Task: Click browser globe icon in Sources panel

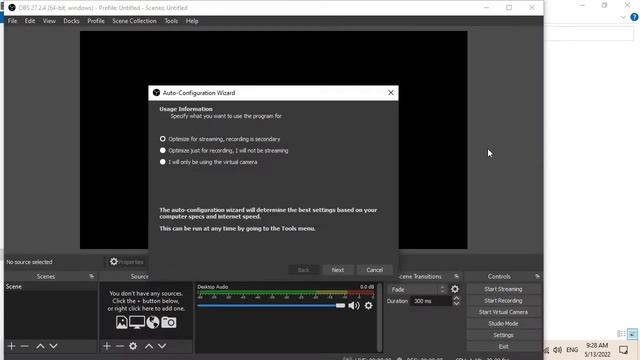Action: (x=153, y=322)
